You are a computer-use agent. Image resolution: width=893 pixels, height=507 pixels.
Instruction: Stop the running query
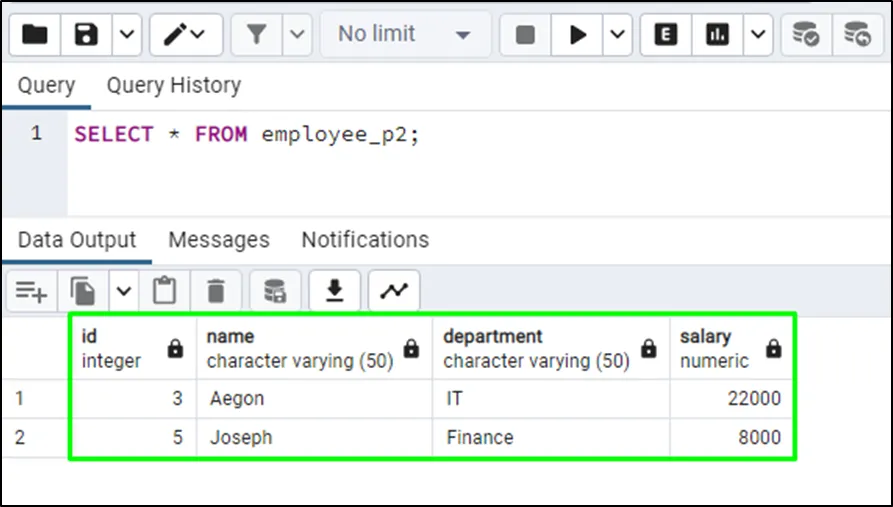click(525, 35)
